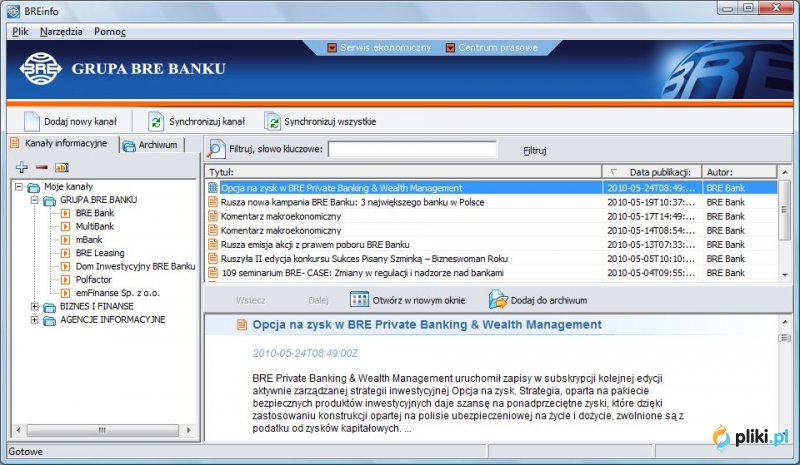Open the Narzędzia menu
800x465 pixels.
click(61, 32)
